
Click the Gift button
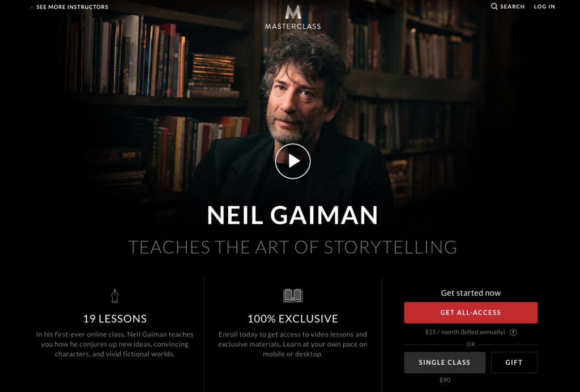click(x=514, y=363)
